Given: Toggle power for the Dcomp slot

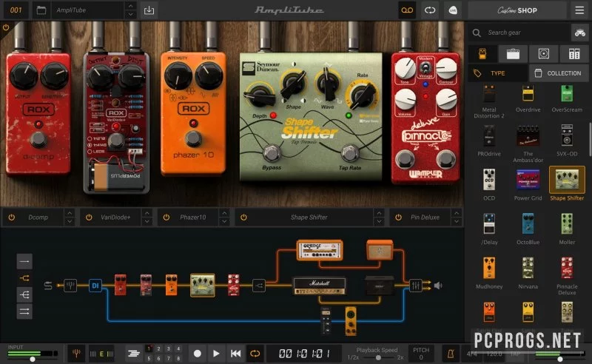Looking at the screenshot, I should click(x=12, y=217).
